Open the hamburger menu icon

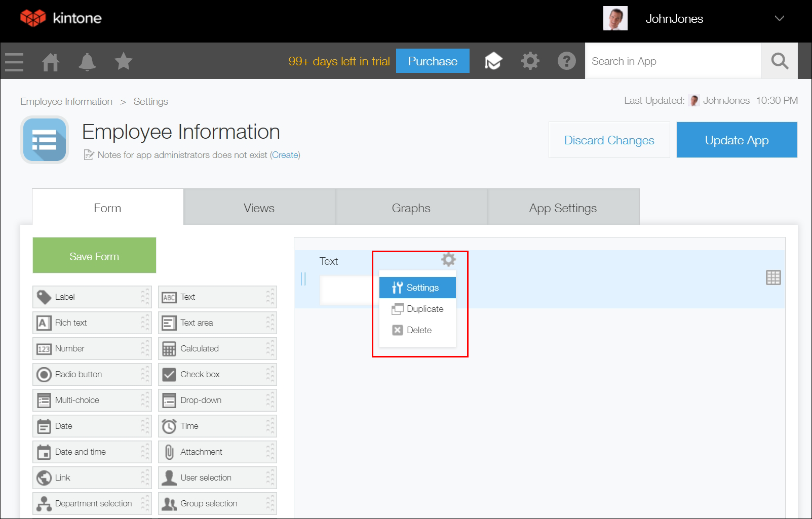[14, 61]
